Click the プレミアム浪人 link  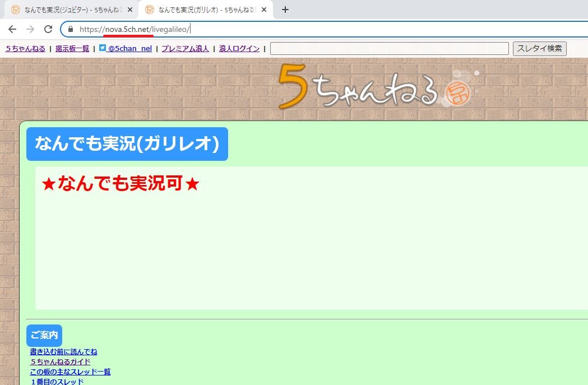tap(184, 48)
